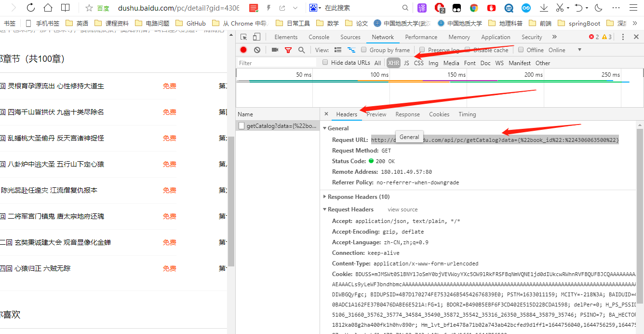
Task: Click the Baidu paw search engine icon
Action: click(313, 8)
